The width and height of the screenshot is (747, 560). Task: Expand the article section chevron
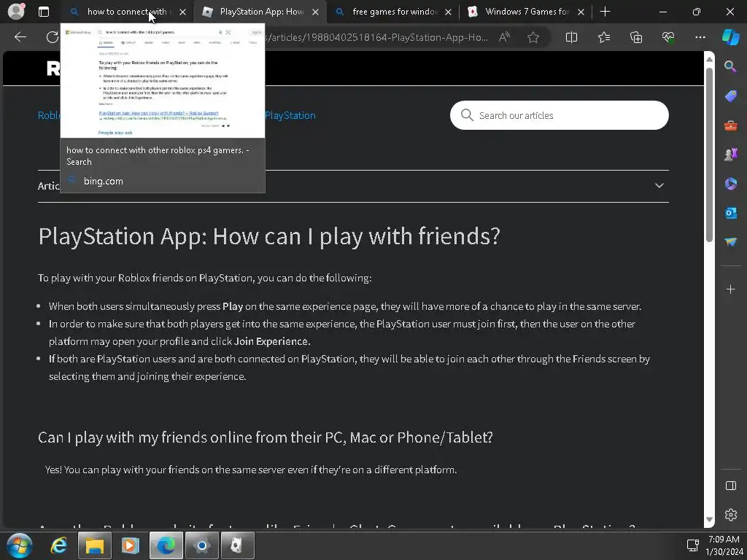click(659, 186)
